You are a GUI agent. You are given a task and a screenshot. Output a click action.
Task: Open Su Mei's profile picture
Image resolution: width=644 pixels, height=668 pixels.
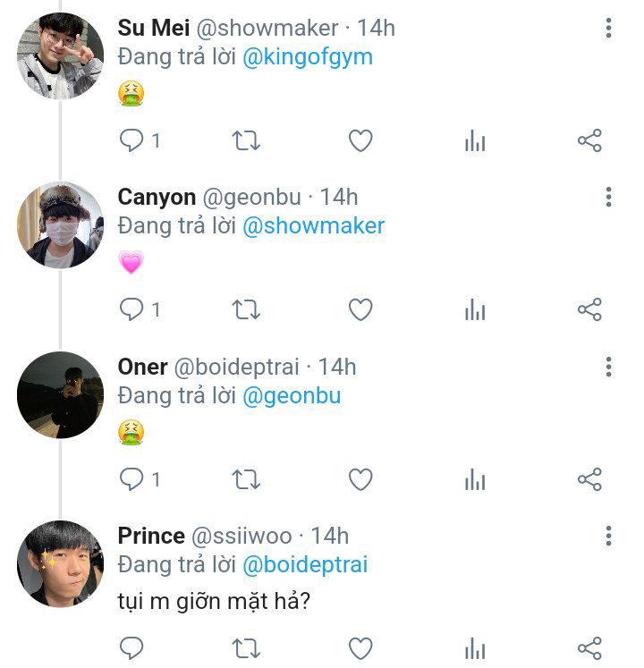tap(60, 55)
